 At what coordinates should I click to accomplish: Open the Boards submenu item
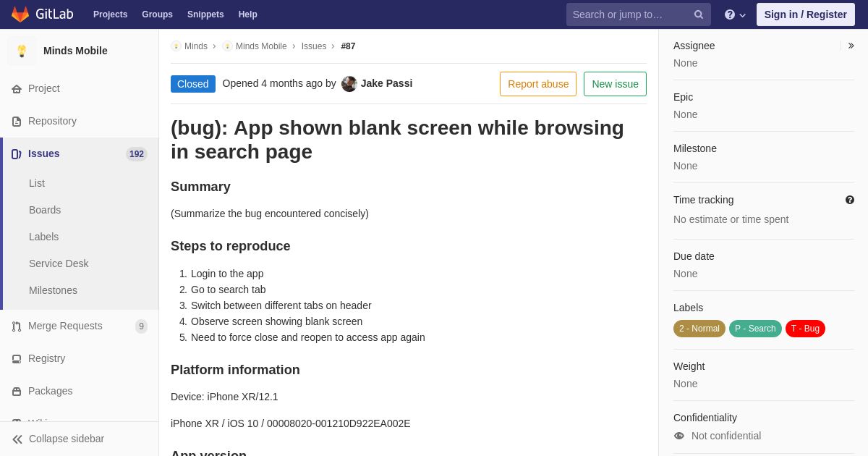click(x=45, y=210)
